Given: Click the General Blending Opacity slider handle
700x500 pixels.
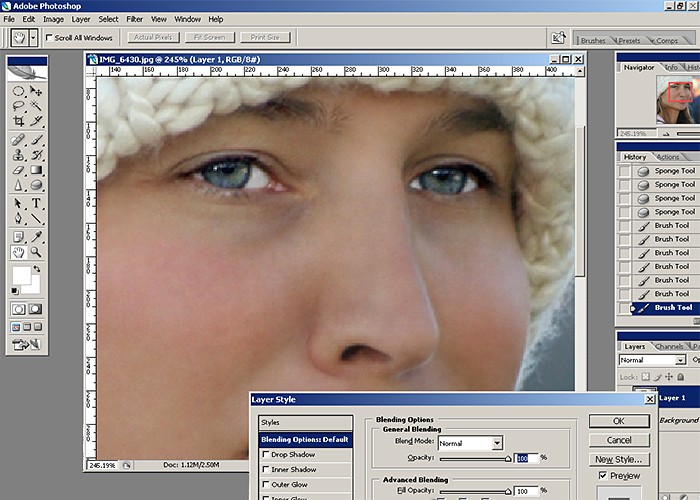Looking at the screenshot, I should [x=508, y=459].
